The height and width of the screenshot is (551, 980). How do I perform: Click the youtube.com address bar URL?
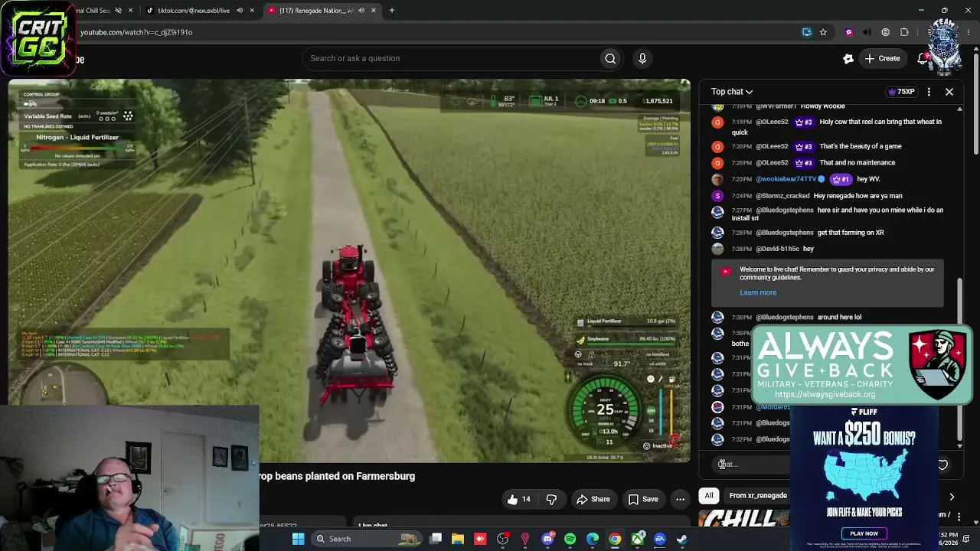click(136, 32)
